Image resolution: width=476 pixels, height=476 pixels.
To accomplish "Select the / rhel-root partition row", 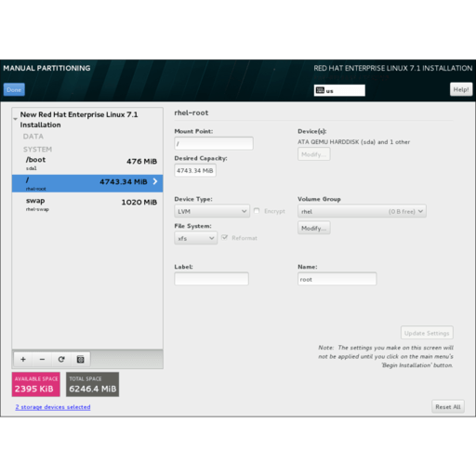I will 87,183.
